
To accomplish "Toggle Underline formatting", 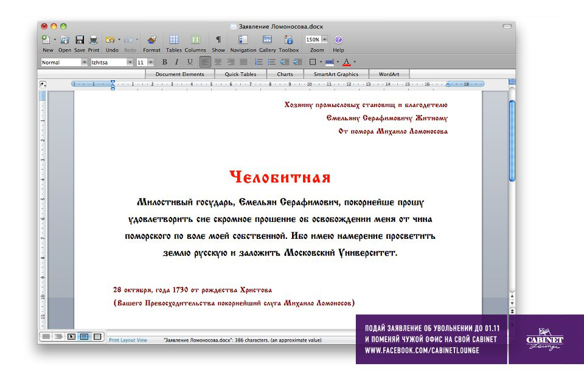I will pos(190,62).
